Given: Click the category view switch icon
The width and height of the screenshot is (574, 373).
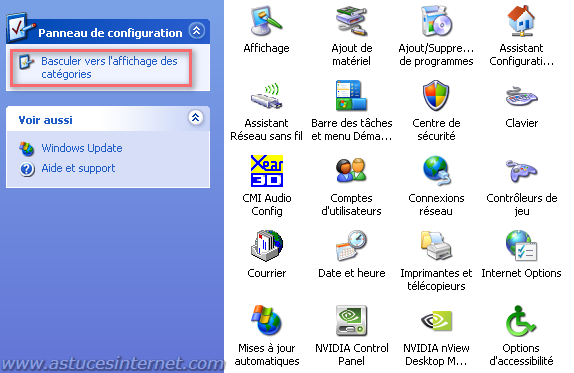Looking at the screenshot, I should pos(26,62).
